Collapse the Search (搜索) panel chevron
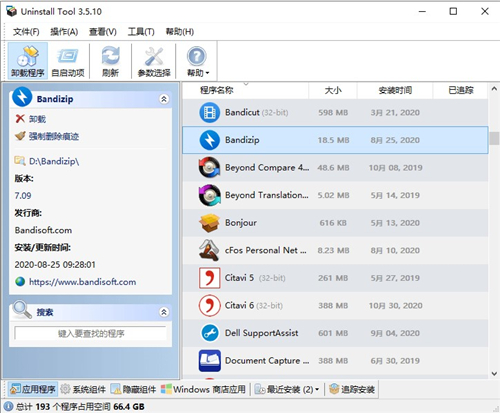This screenshot has height=413, width=500. coord(164,312)
